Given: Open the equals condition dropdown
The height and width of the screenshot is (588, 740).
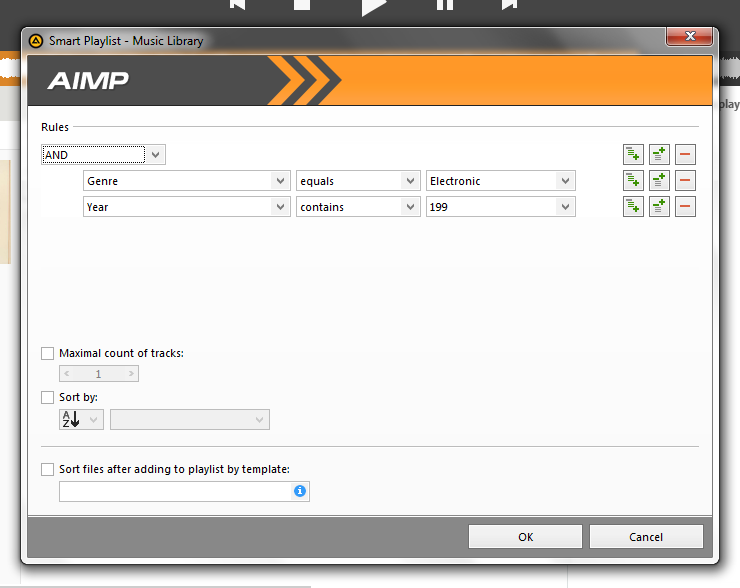Looking at the screenshot, I should tap(410, 181).
